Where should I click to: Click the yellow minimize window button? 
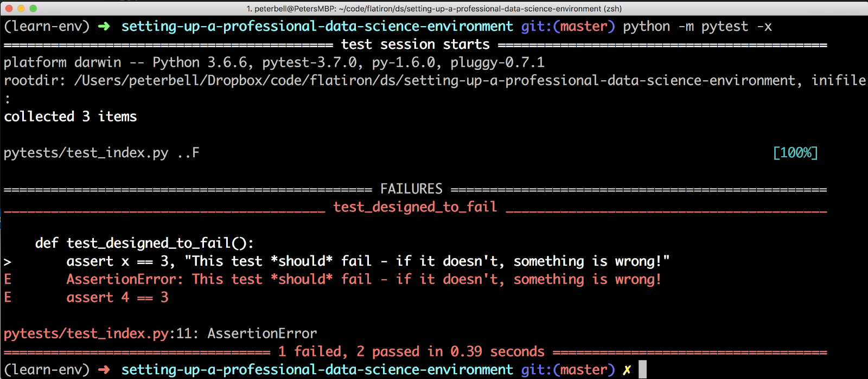[21, 8]
